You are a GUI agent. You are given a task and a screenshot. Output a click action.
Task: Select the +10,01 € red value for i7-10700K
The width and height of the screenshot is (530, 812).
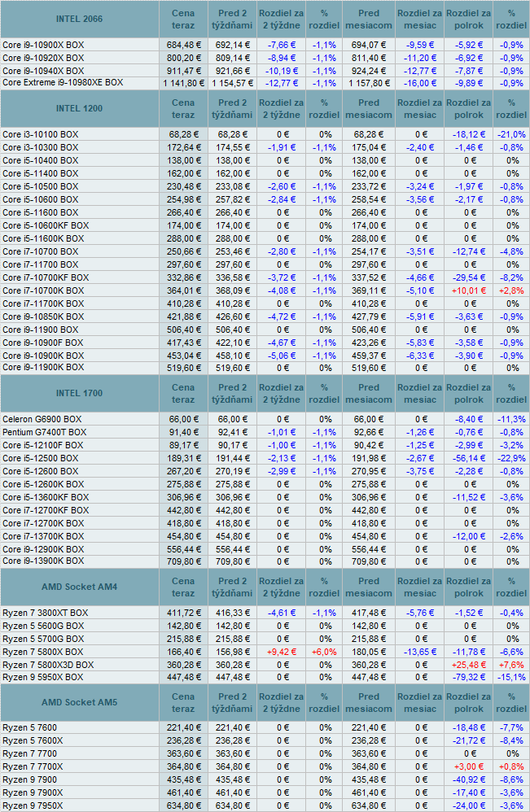point(469,291)
